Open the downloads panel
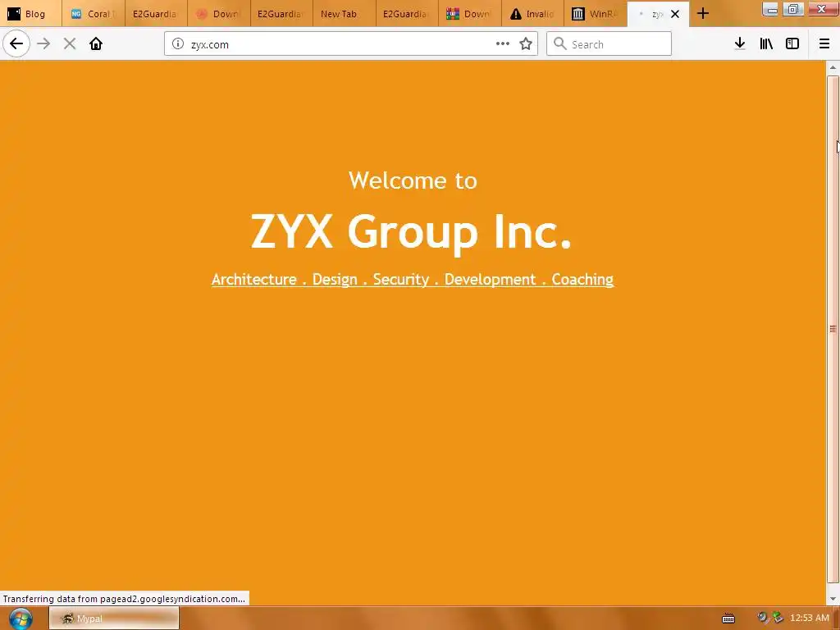This screenshot has height=630, width=840. tap(740, 44)
